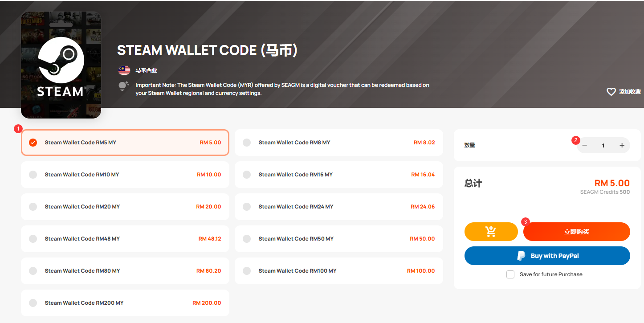The height and width of the screenshot is (323, 644).
Task: Pick Steam Wallet Code RM20 MY
Action: [x=125, y=207]
